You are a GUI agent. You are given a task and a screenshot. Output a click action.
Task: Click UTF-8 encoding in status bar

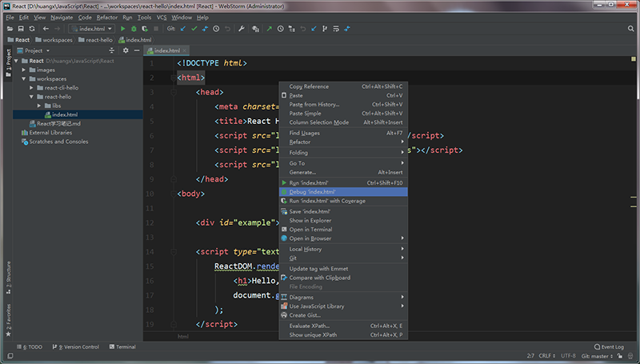pos(568,356)
